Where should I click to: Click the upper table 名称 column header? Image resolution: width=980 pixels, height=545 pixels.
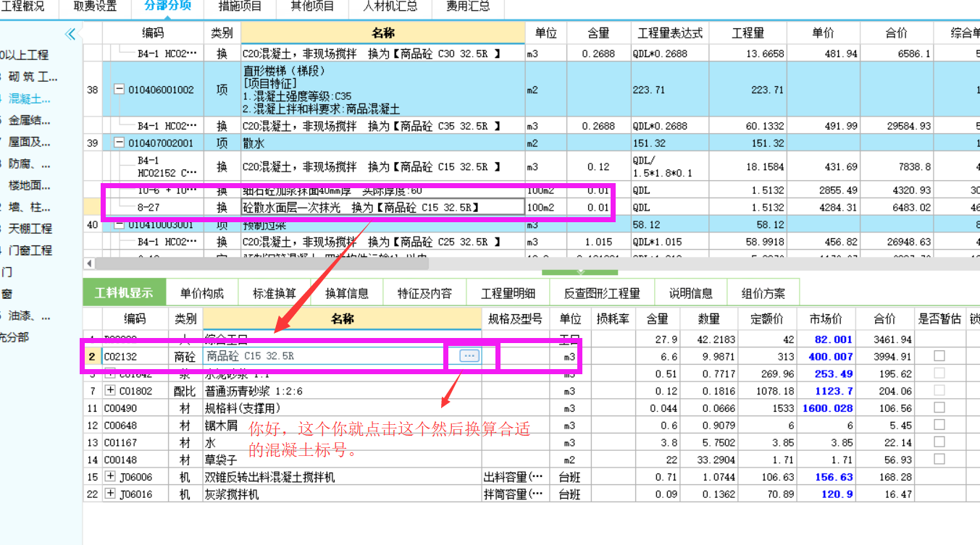382,33
